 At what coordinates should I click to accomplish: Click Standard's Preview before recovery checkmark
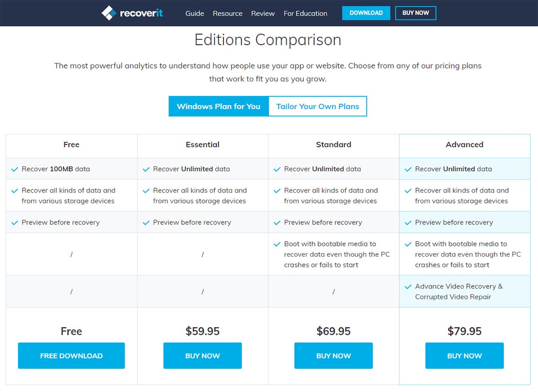(x=277, y=223)
